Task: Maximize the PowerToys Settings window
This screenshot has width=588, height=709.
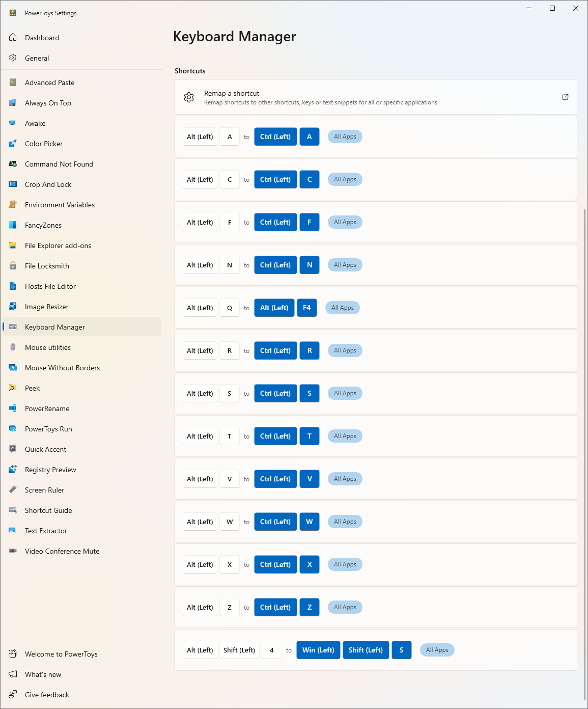Action: point(552,8)
